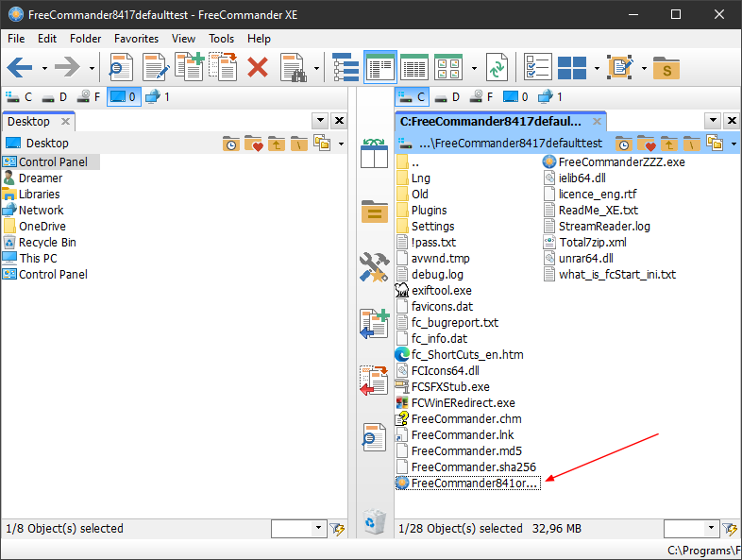Click the Refresh green arrows icon
742x560 pixels.
pos(497,68)
